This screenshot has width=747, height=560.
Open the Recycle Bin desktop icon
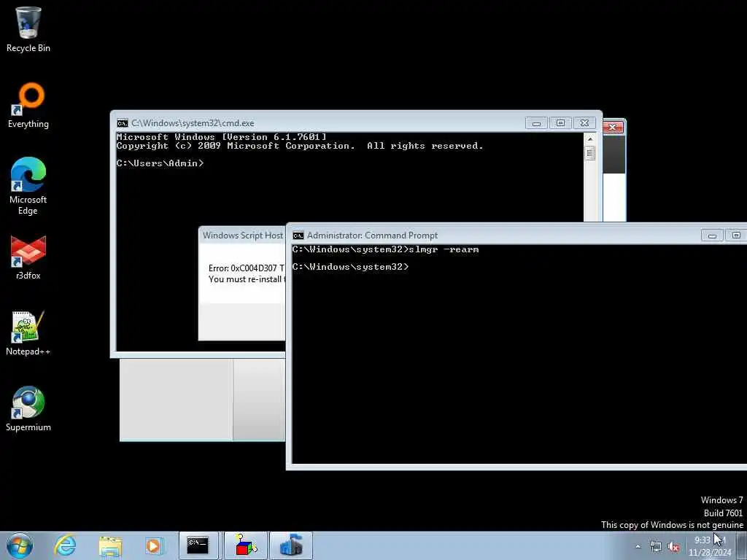pyautogui.click(x=28, y=28)
